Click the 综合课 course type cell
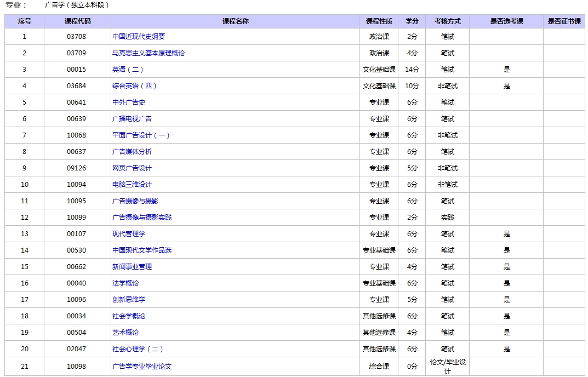Viewport: 588px width, 377px height. [379, 367]
